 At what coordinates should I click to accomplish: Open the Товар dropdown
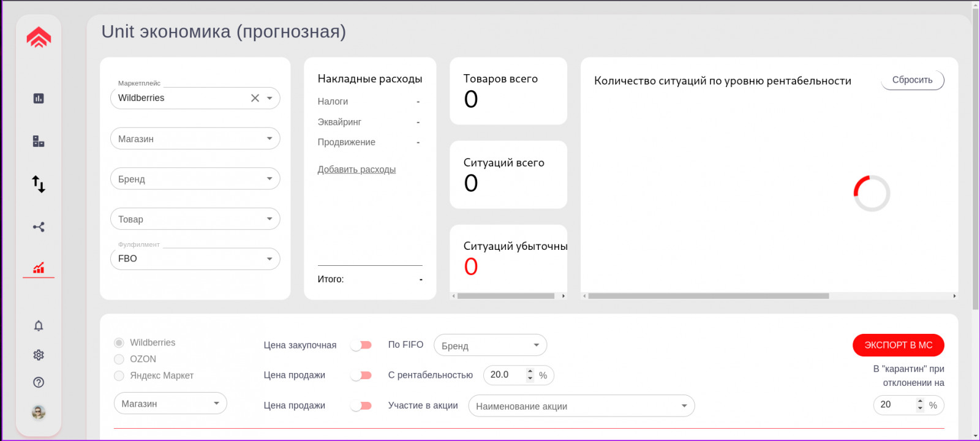point(195,219)
